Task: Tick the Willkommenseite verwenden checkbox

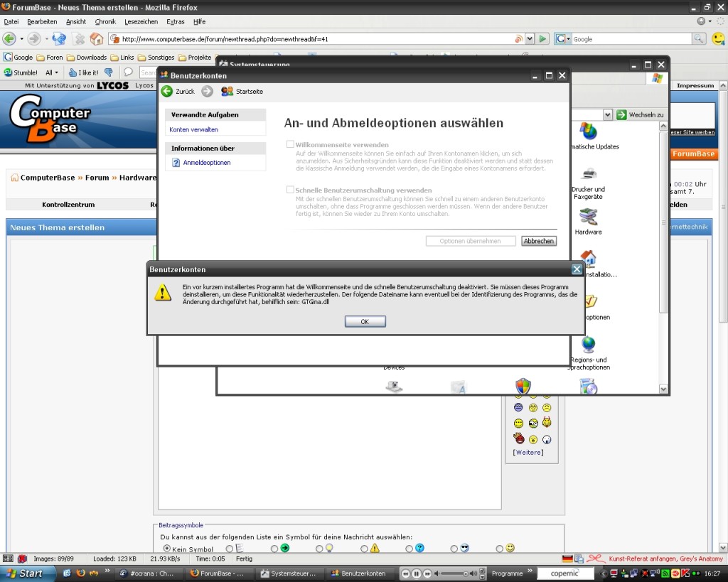Action: pyautogui.click(x=290, y=144)
